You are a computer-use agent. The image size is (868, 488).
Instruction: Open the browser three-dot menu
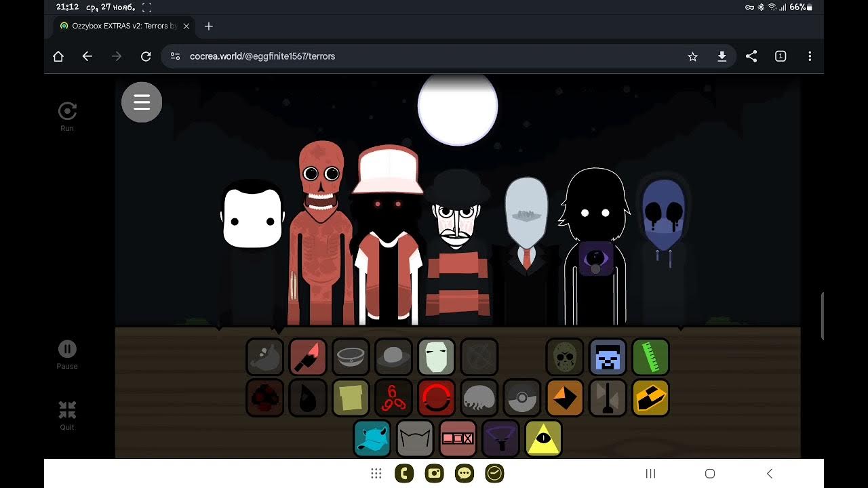810,56
